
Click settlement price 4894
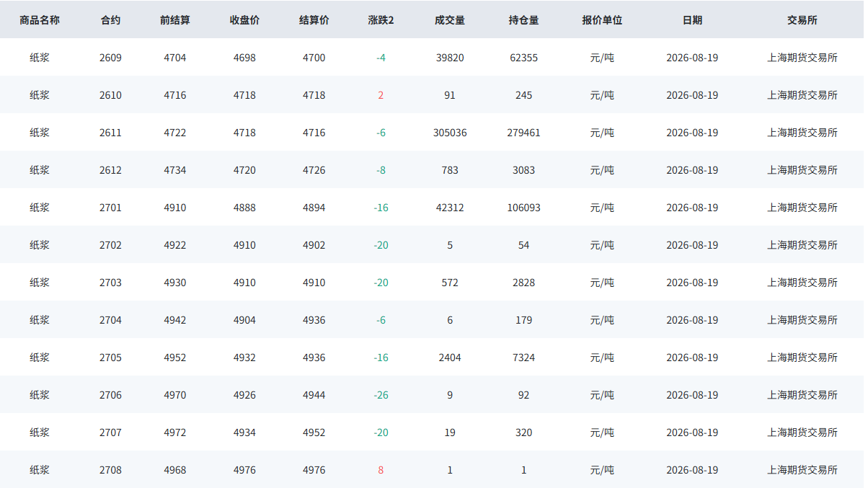pyautogui.click(x=314, y=208)
